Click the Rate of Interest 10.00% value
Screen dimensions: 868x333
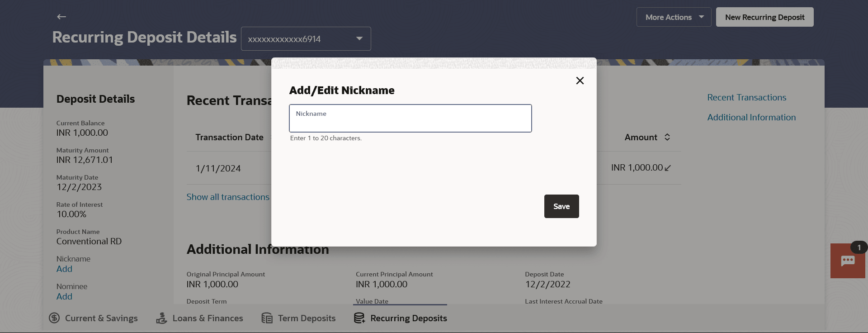click(x=71, y=214)
